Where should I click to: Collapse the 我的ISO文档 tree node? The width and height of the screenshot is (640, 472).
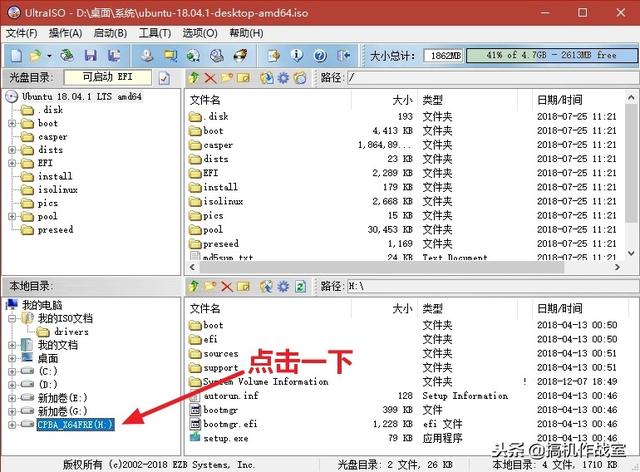(x=12, y=318)
